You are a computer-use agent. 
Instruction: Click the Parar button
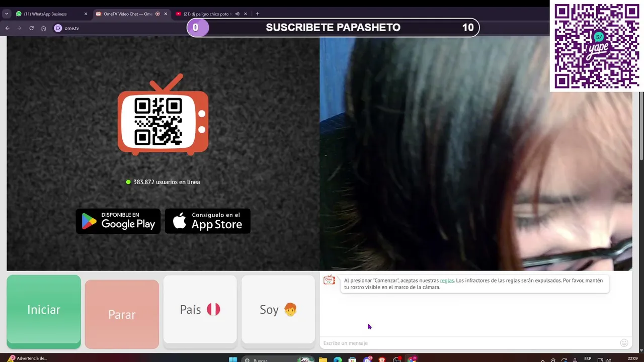(122, 314)
